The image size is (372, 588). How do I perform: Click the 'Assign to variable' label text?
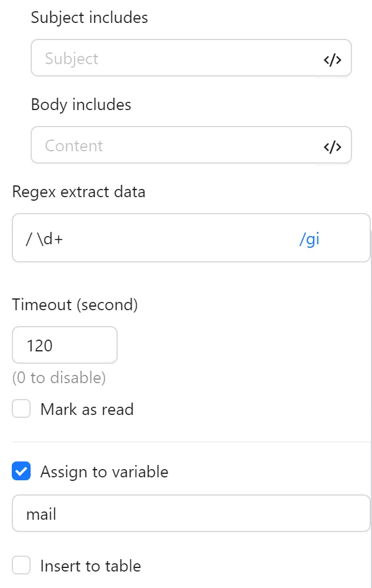click(104, 471)
